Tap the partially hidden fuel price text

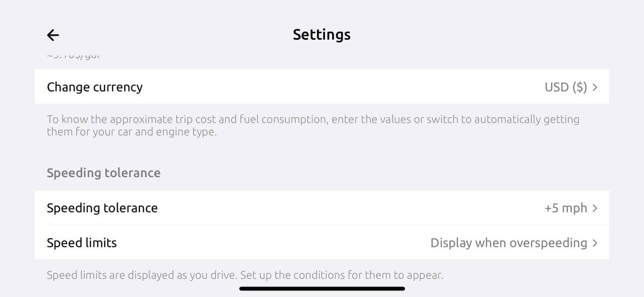[73, 56]
